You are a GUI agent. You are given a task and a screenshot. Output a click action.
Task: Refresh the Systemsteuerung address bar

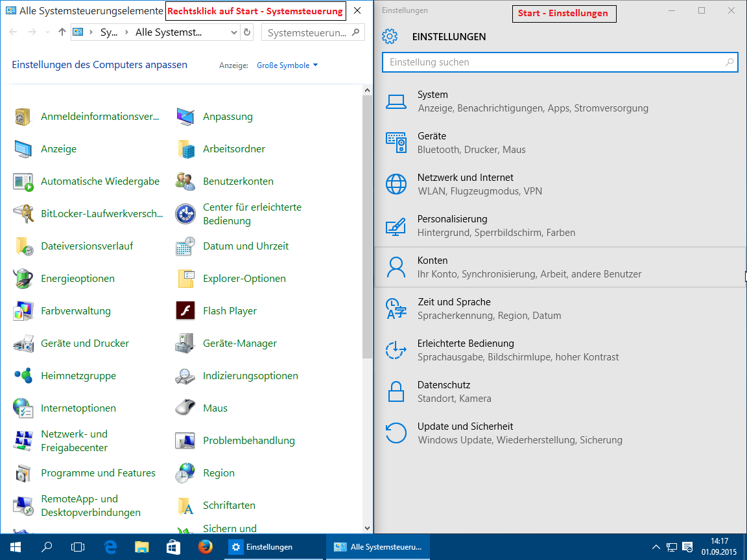(x=247, y=32)
